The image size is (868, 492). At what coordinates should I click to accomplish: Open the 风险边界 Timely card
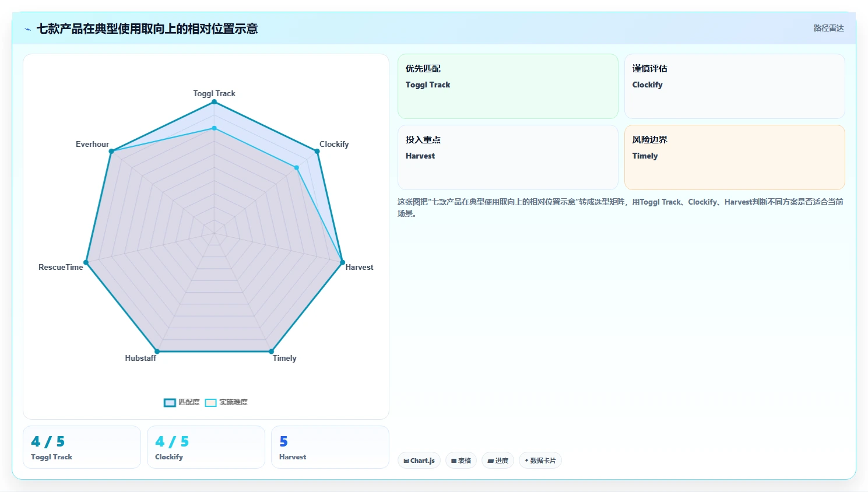[735, 157]
